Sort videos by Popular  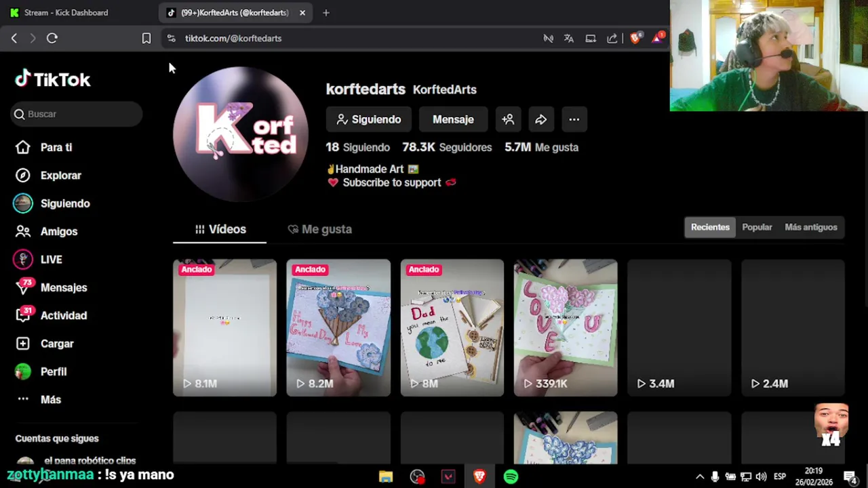point(757,227)
